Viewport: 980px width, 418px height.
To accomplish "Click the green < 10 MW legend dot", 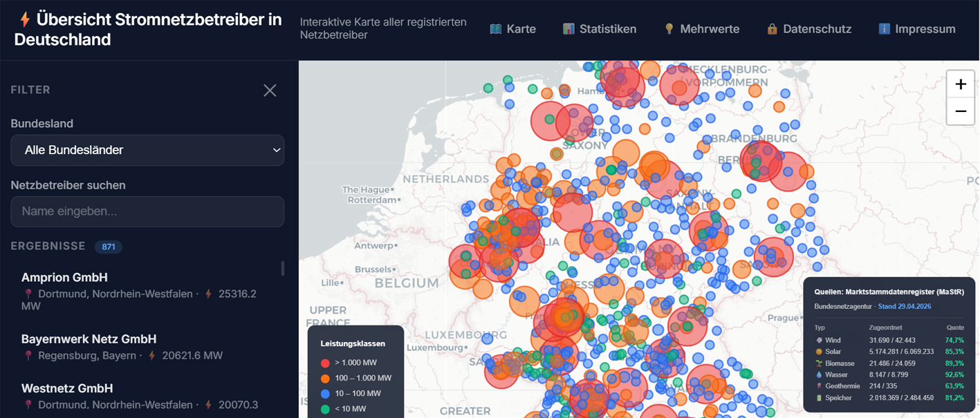I will tap(325, 409).
